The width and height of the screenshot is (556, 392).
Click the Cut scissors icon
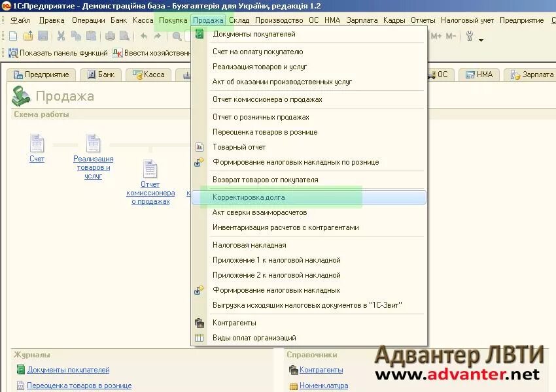[61, 37]
